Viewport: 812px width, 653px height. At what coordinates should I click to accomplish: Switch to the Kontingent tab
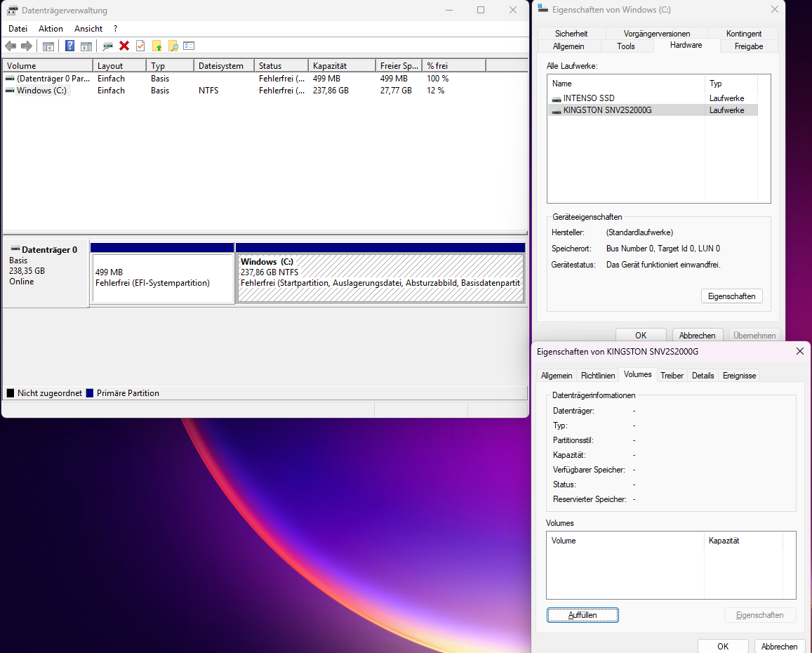(744, 33)
